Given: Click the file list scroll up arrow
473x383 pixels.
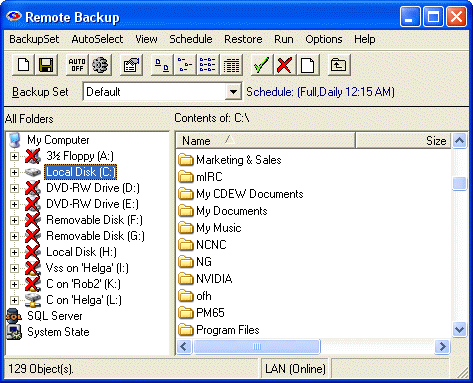Looking at the screenshot, I should pyautogui.click(x=459, y=140).
